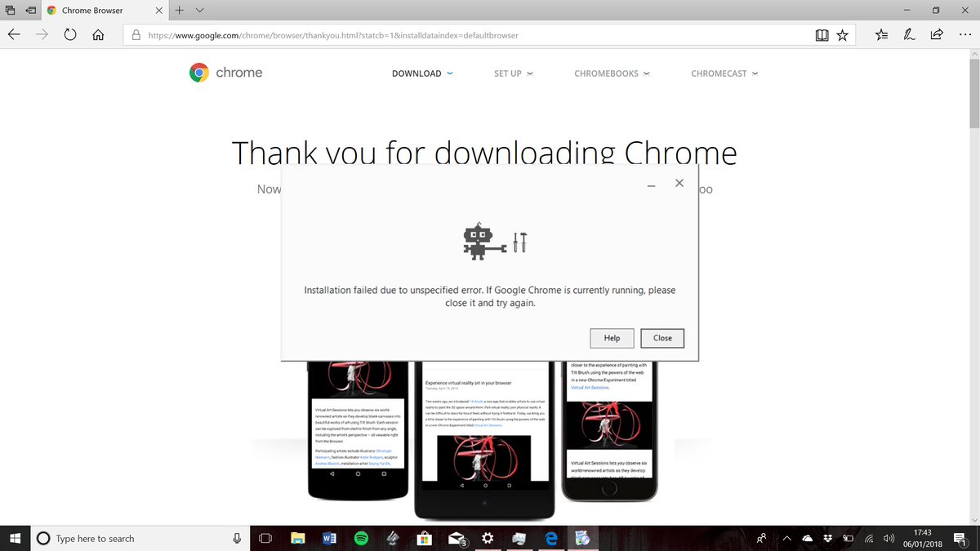Open Microsoft Store from taskbar

point(424,538)
